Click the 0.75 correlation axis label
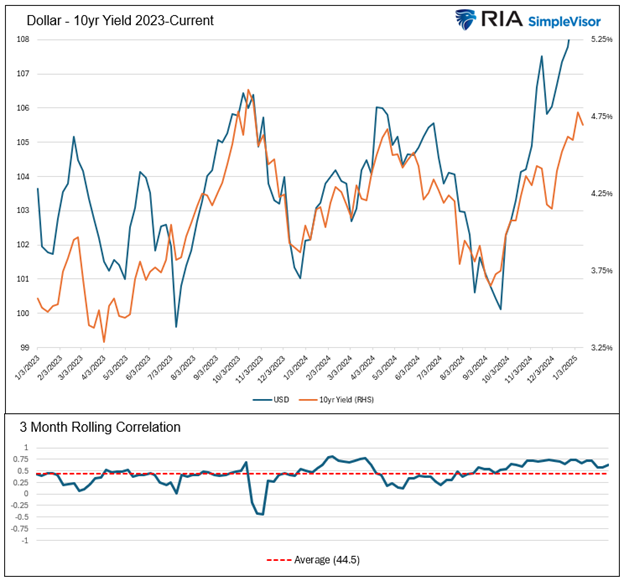This screenshot has height=581, width=624. (22, 459)
